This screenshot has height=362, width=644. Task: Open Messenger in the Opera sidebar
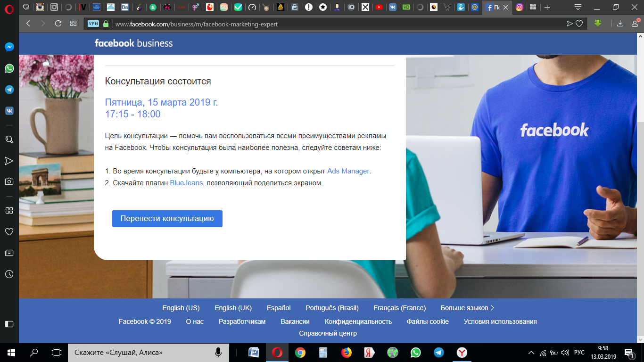(9, 47)
